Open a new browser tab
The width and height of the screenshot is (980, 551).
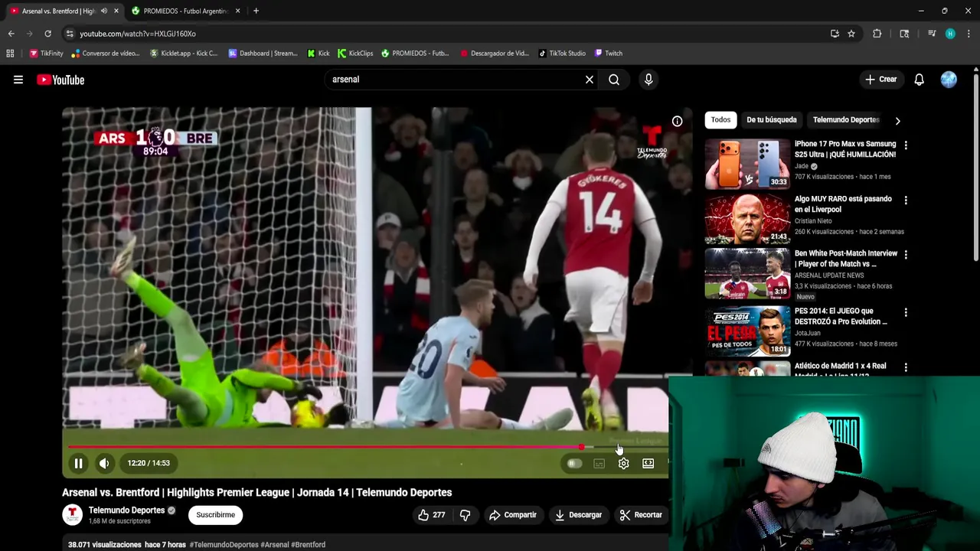click(x=256, y=11)
